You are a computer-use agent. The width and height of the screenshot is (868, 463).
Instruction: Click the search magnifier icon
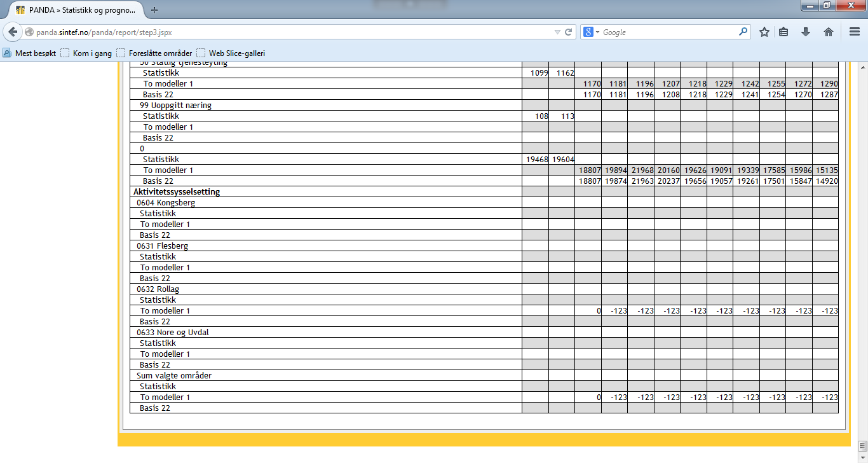[743, 32]
